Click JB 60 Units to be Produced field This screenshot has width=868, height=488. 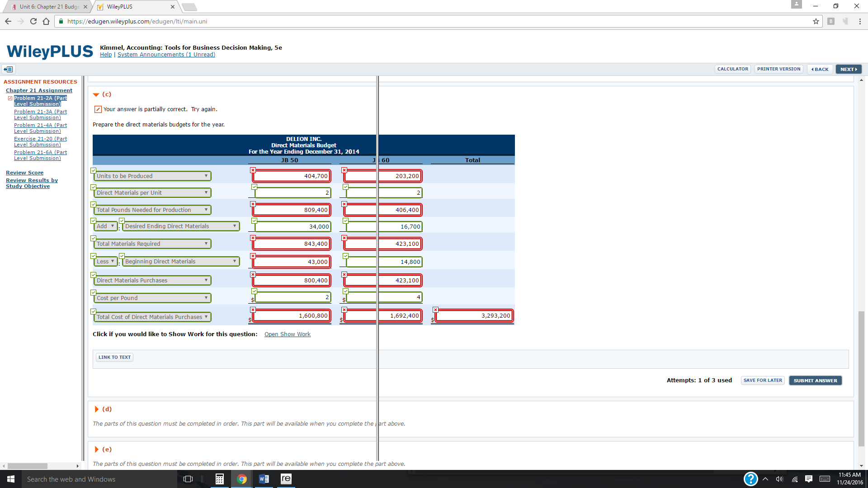(383, 176)
